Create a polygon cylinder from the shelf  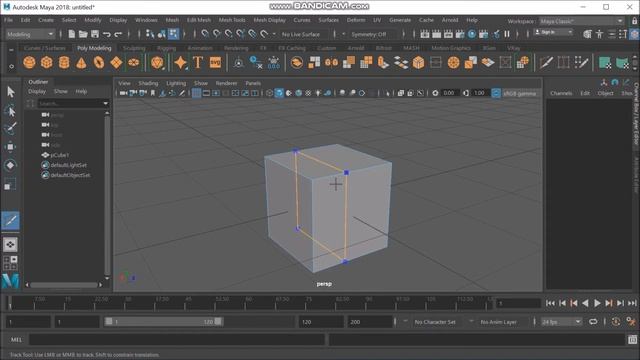click(64, 62)
